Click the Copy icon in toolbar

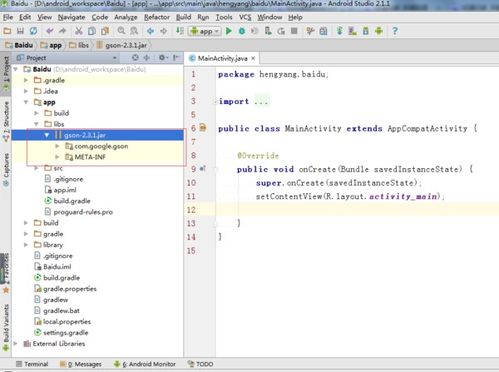coord(92,31)
